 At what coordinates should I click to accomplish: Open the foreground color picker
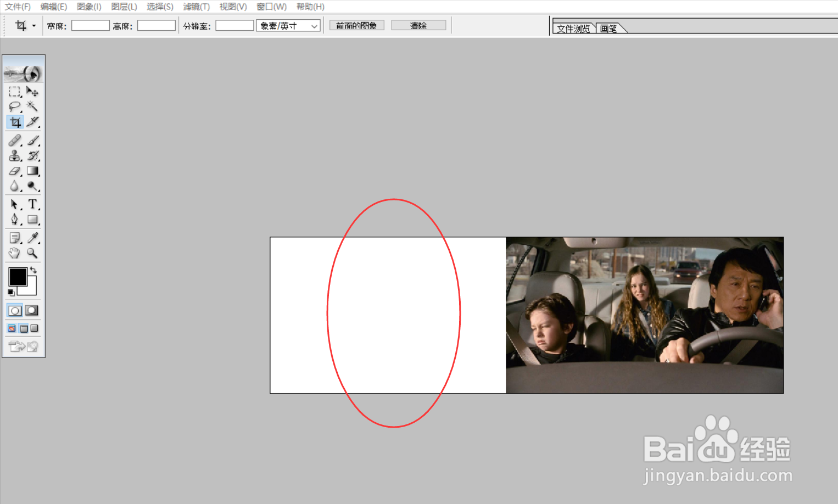pyautogui.click(x=17, y=276)
